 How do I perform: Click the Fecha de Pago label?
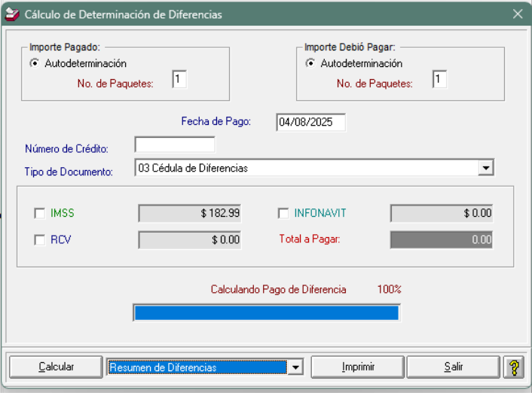tap(216, 121)
